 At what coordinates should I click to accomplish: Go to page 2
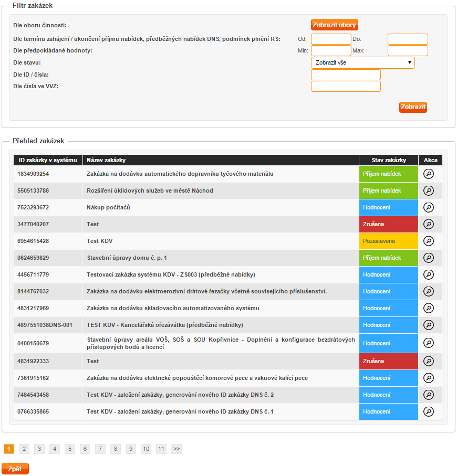[24, 449]
